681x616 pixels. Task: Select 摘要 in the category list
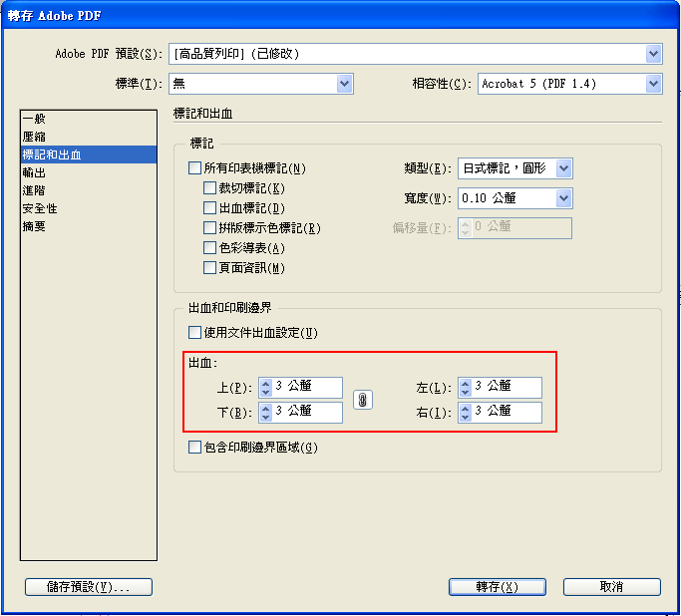[89, 226]
